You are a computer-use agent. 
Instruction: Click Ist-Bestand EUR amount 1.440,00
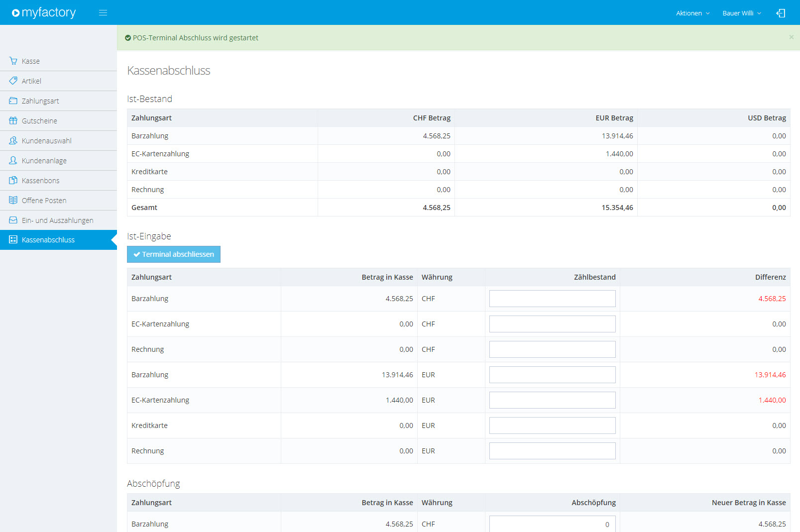tap(619, 154)
